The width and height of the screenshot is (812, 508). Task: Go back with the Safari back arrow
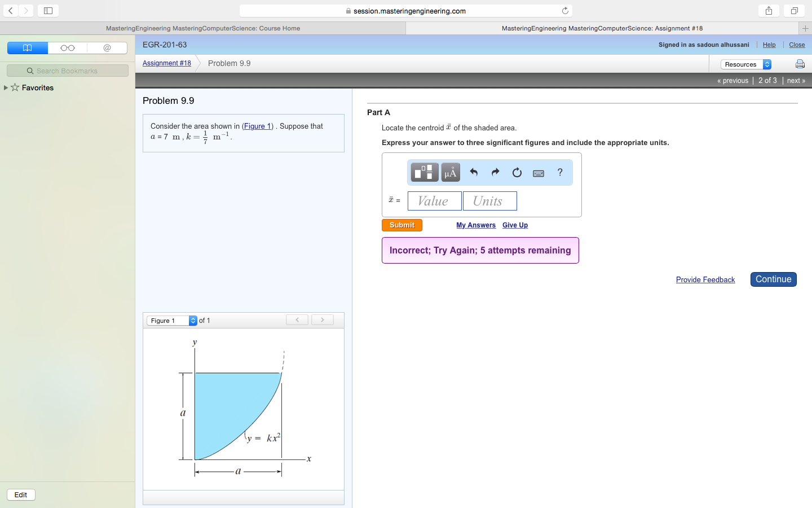(x=11, y=10)
